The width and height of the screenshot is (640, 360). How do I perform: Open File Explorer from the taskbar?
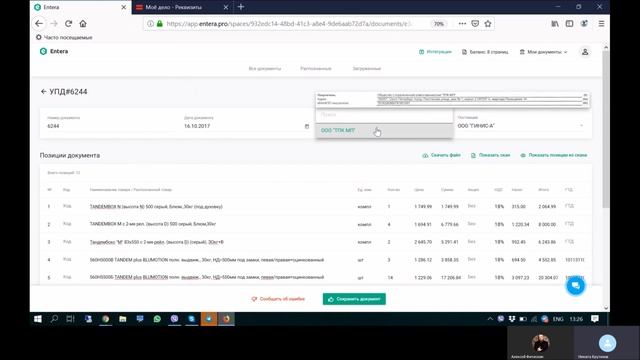(x=122, y=319)
